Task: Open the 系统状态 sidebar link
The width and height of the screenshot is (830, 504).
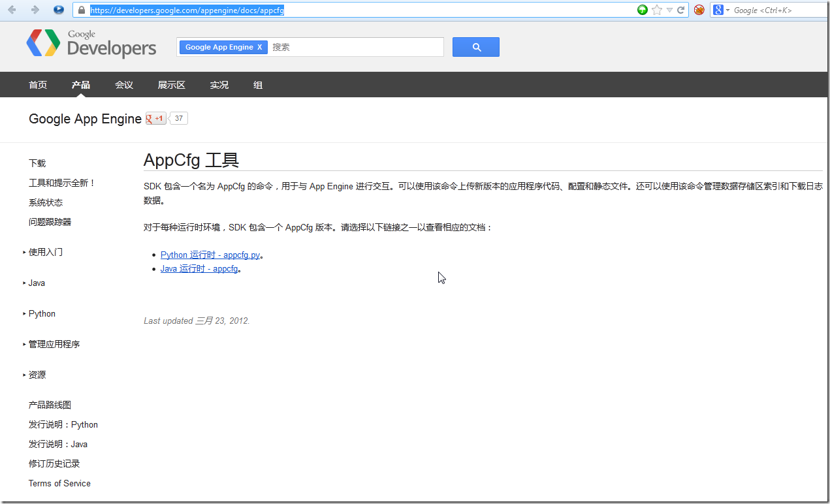Action: (46, 202)
